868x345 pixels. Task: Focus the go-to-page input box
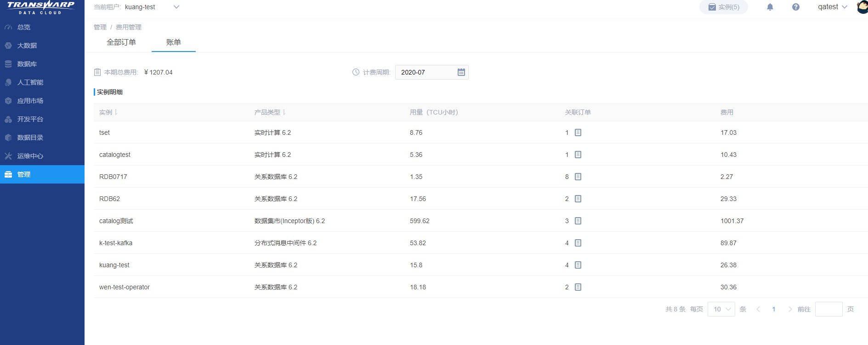[x=829, y=309]
